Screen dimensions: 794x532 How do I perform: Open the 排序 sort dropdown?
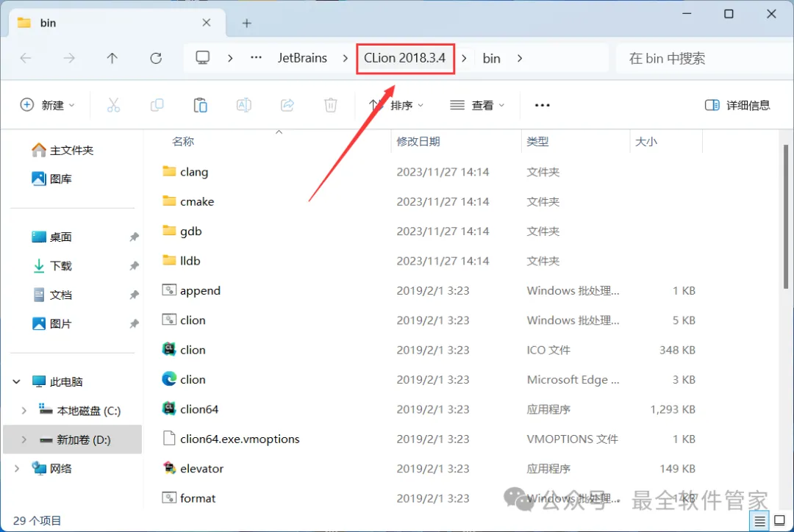(396, 105)
